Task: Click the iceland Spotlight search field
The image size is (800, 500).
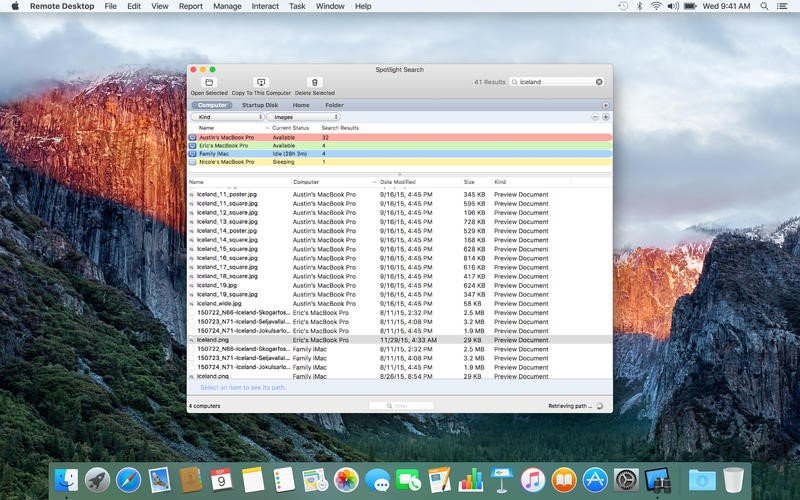Action: pyautogui.click(x=556, y=82)
